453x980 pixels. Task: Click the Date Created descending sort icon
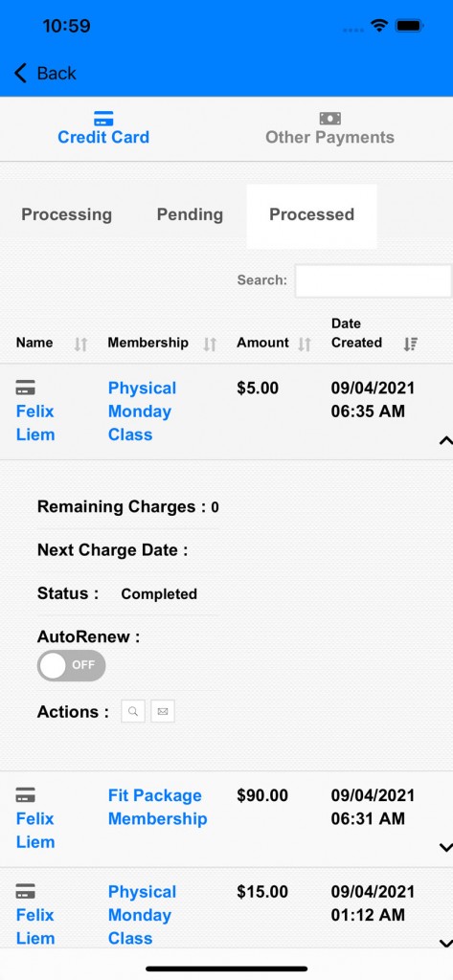411,344
